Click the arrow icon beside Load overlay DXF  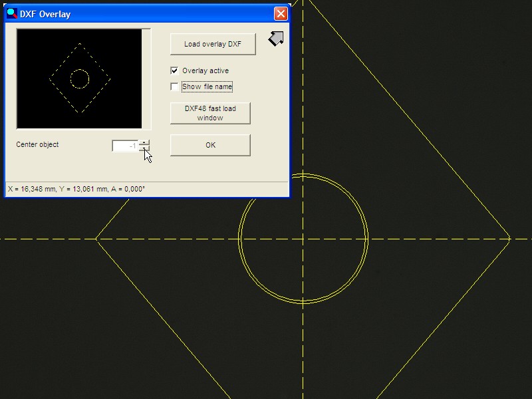(x=276, y=39)
